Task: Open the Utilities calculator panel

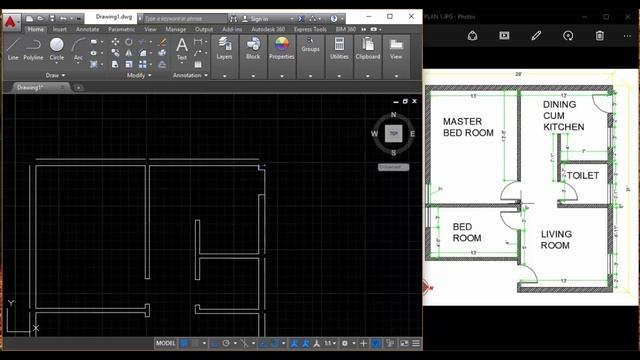Action: tap(339, 48)
